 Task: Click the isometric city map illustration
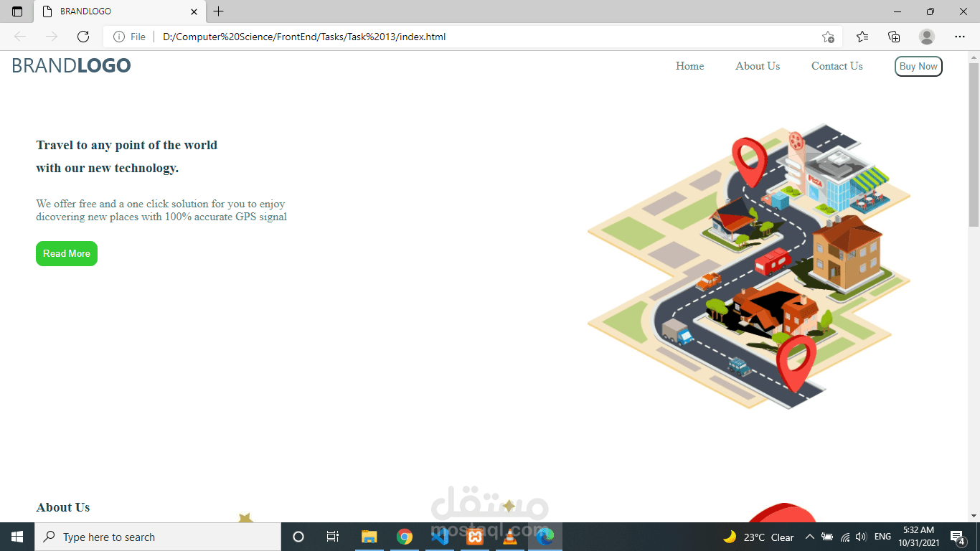748,266
